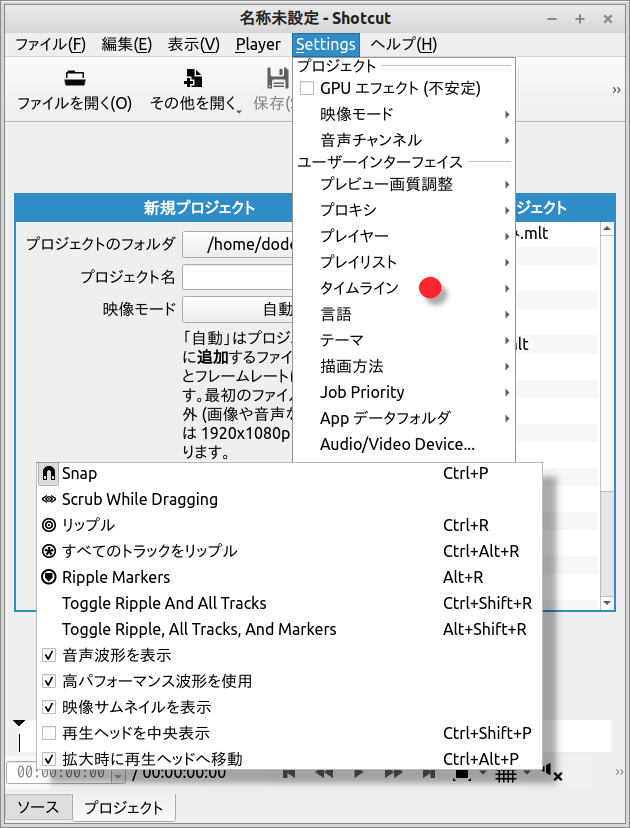The height and width of the screenshot is (828, 630).
Task: Open the App データフォルダ submenu
Action: (x=404, y=418)
